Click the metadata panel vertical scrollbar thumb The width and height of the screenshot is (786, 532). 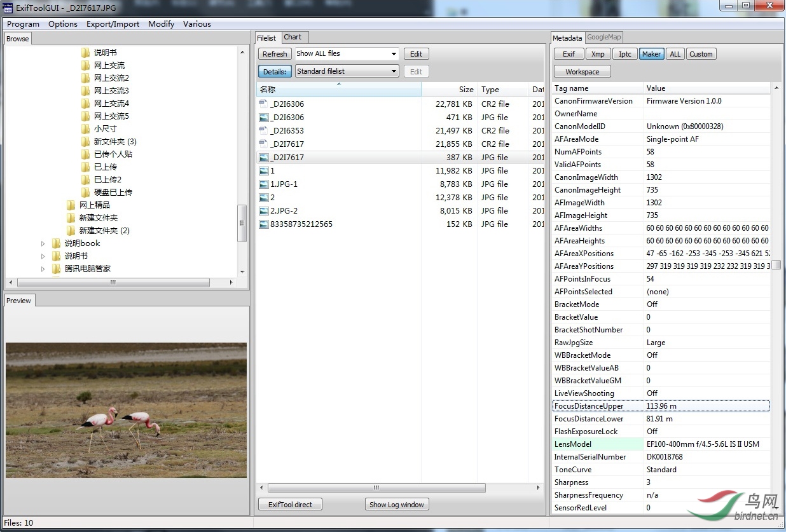(776, 265)
